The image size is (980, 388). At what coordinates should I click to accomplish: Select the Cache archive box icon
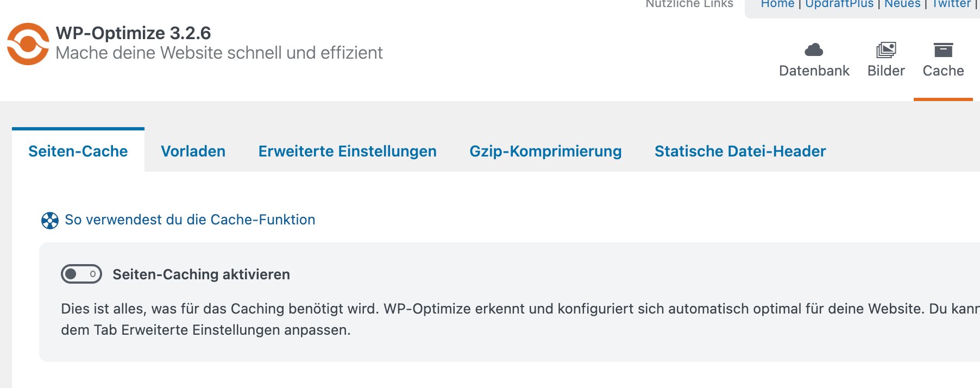coord(943,50)
